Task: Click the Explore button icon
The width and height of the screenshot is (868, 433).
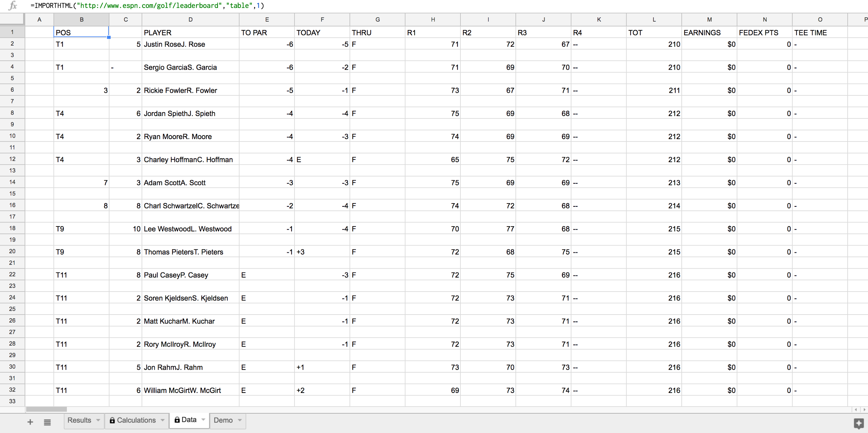Action: tap(859, 423)
